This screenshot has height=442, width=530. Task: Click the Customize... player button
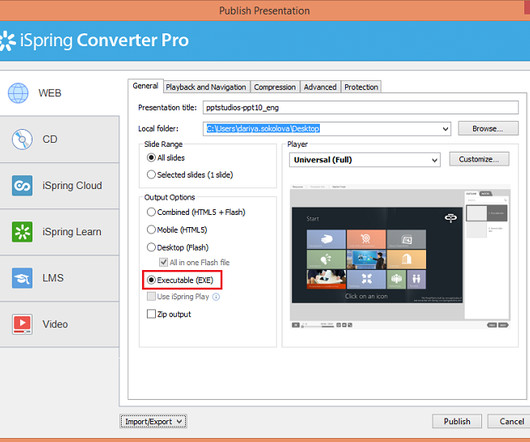[x=479, y=159]
